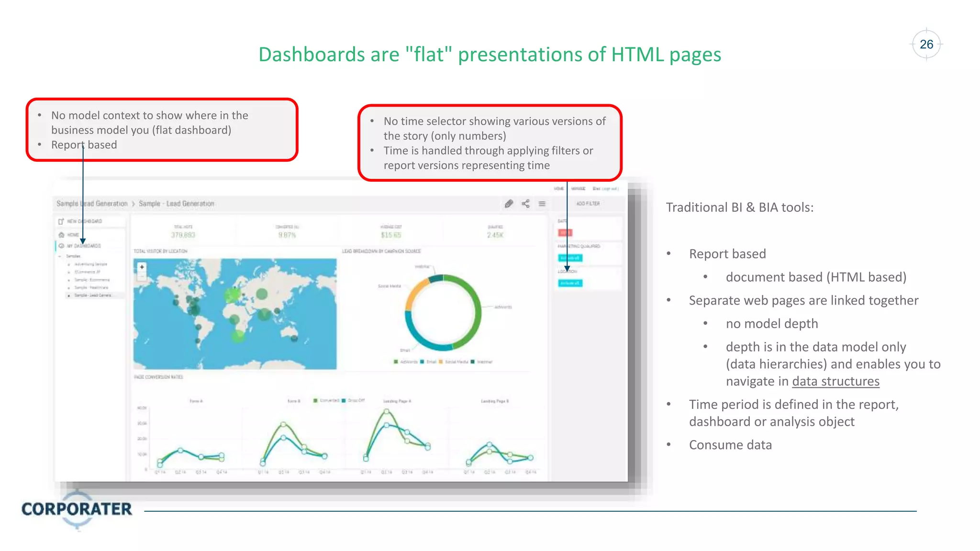Click the Landing Page A line chart peak
980x551 pixels.
387,411
